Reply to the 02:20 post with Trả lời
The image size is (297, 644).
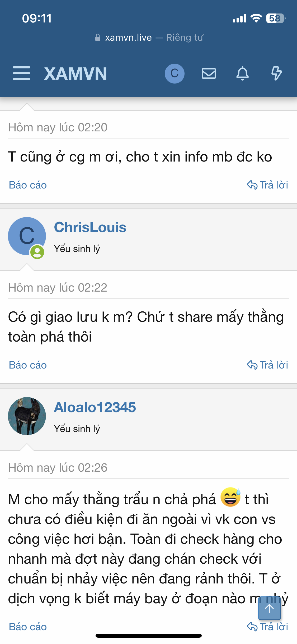pyautogui.click(x=267, y=185)
